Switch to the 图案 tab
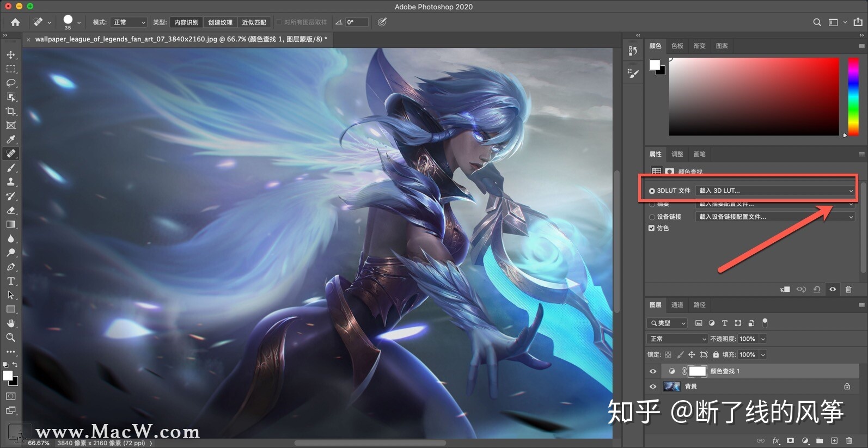The width and height of the screenshot is (868, 448). click(x=722, y=46)
